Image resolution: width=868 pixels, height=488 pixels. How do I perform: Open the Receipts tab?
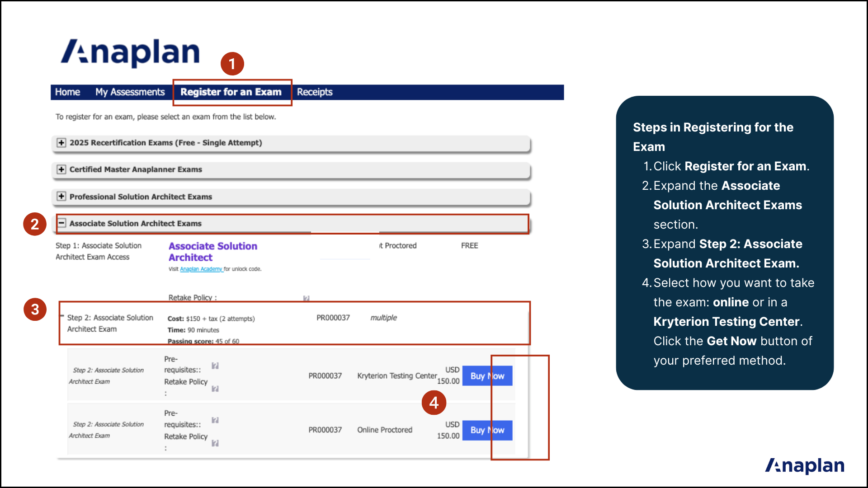[315, 92]
